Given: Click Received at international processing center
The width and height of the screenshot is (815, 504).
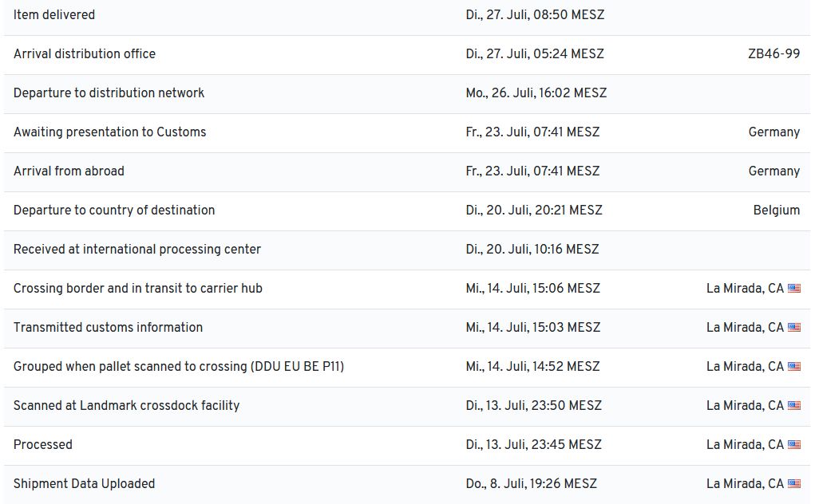Looking at the screenshot, I should (x=137, y=250).
